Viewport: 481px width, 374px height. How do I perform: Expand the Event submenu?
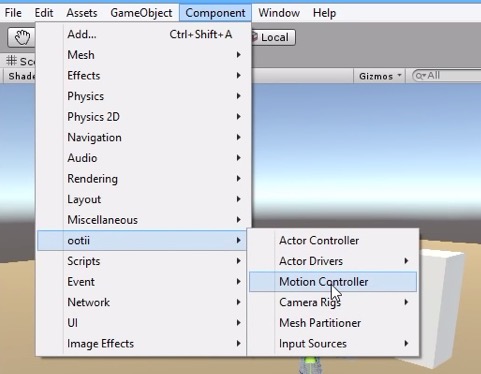143,282
